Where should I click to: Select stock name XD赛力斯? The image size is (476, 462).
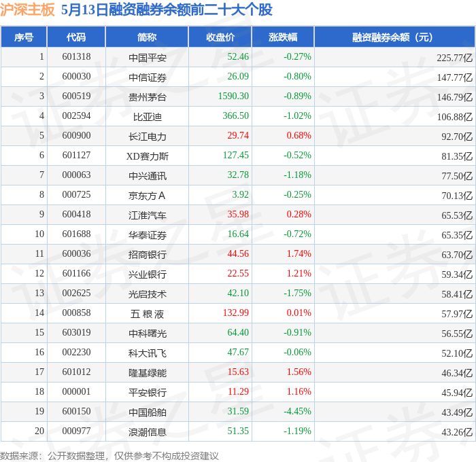coord(148,156)
